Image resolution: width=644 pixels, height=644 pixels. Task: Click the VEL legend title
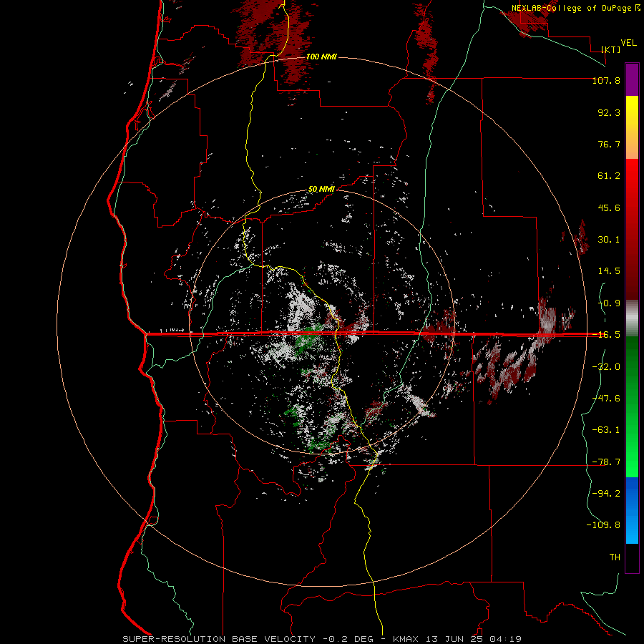pyautogui.click(x=628, y=43)
